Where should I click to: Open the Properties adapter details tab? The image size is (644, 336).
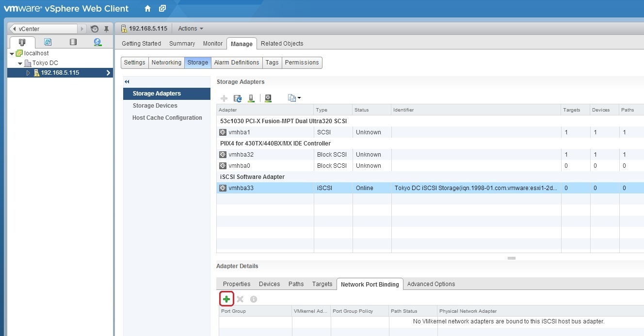tap(237, 284)
